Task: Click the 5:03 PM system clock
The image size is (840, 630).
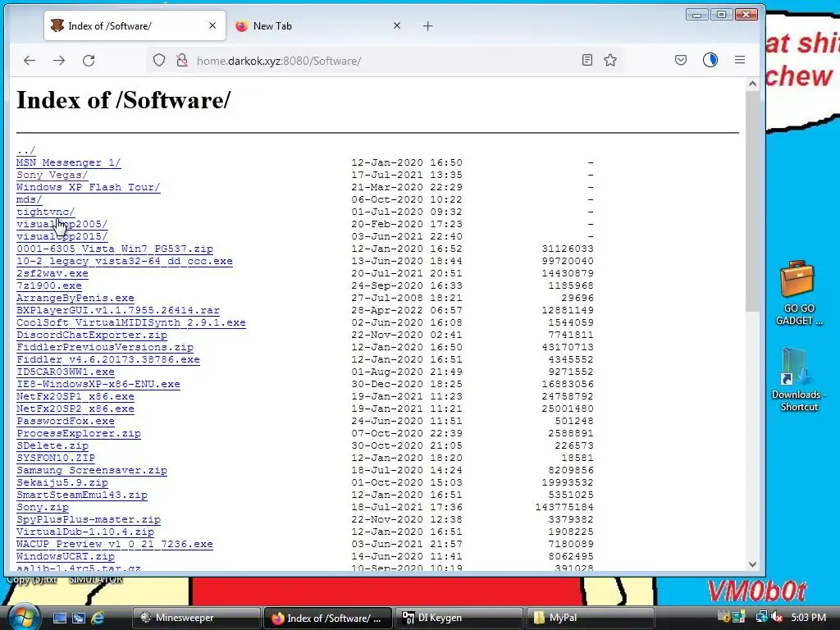Action: pos(808,617)
